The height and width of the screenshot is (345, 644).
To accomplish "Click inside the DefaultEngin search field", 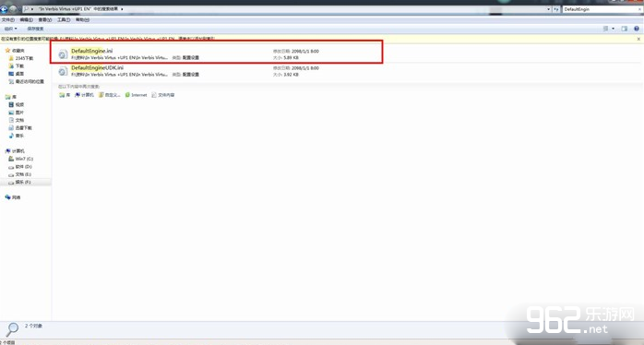I will click(x=599, y=9).
